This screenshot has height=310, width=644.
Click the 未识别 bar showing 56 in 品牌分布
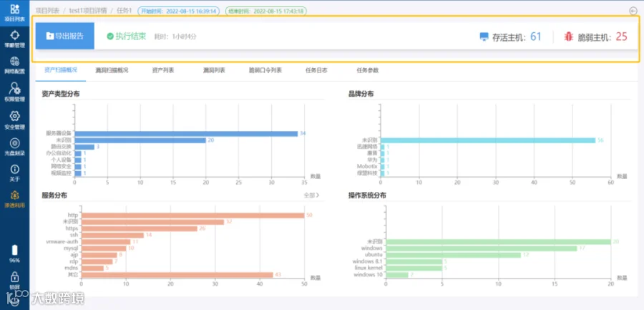[x=488, y=140]
